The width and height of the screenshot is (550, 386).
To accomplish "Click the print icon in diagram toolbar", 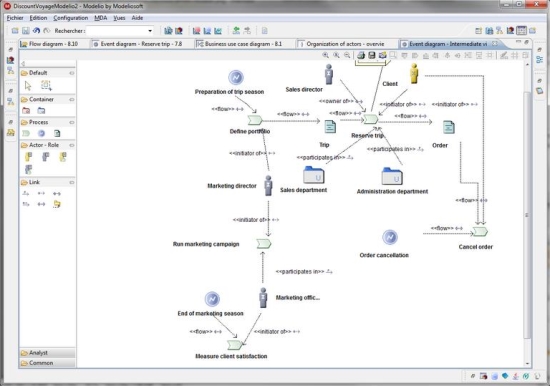I will (x=361, y=55).
